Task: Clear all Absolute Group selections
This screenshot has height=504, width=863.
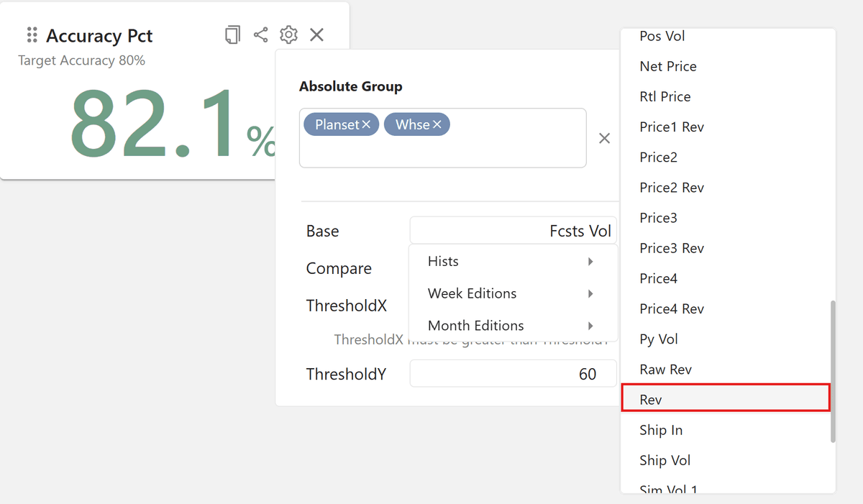Action: (x=604, y=138)
